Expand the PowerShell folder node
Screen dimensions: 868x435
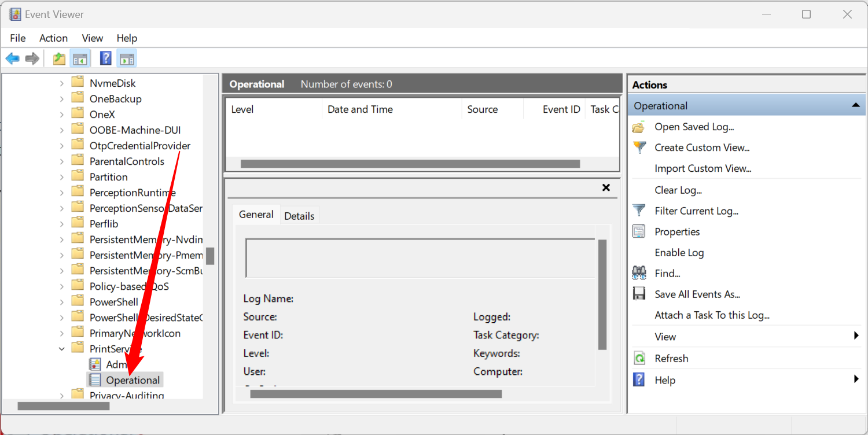tap(62, 302)
